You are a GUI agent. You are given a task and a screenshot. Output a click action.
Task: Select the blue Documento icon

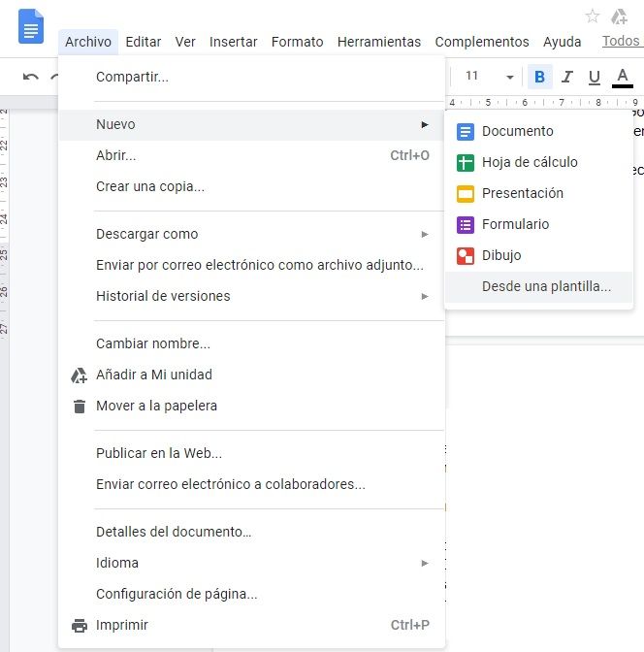click(466, 131)
